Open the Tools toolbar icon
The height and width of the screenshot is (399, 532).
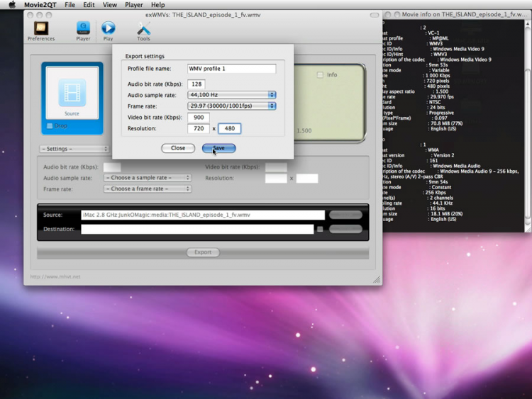pos(143,28)
